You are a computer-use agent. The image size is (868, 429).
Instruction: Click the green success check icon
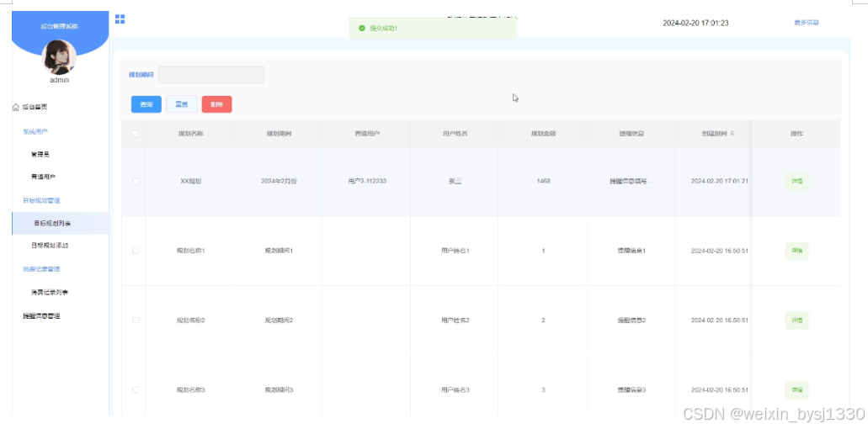(x=361, y=28)
